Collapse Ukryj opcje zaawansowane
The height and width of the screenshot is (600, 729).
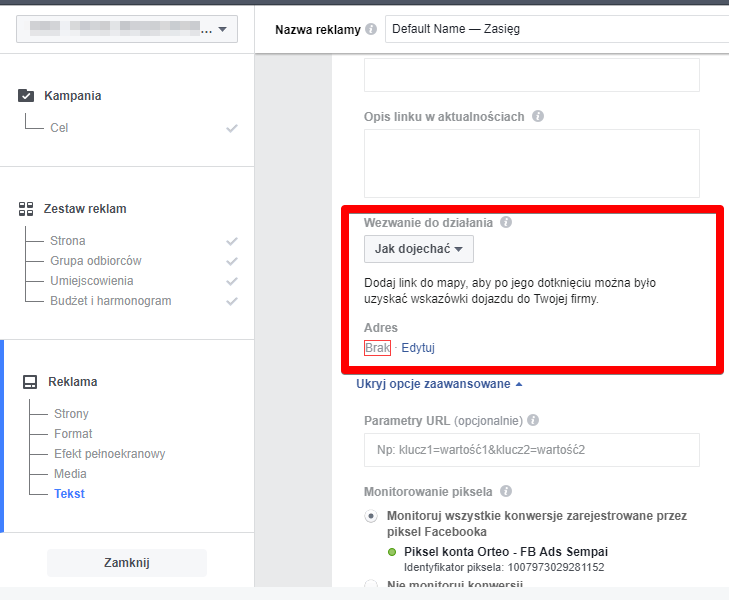439,384
